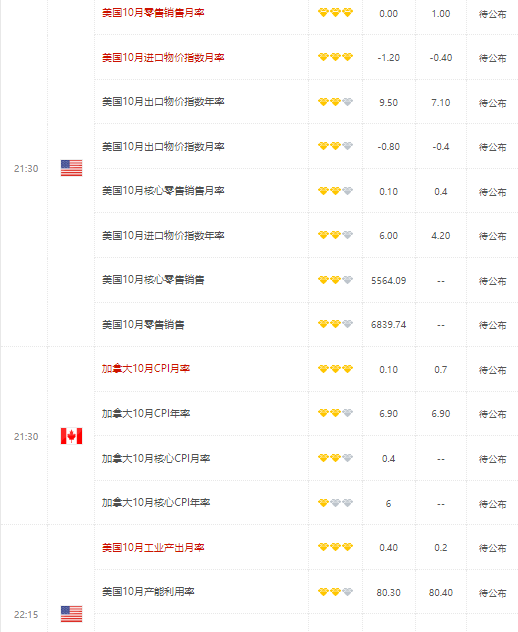
Task: Click importance rating for 美国10月核心零售销售
Action: click(x=335, y=279)
